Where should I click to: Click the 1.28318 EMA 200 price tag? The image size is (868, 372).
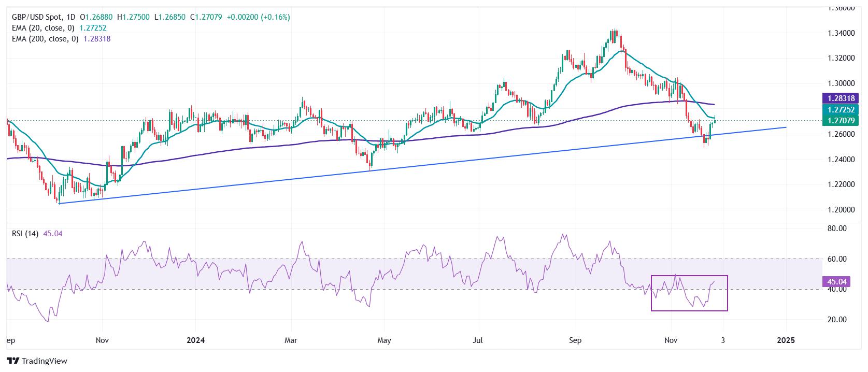(x=841, y=98)
